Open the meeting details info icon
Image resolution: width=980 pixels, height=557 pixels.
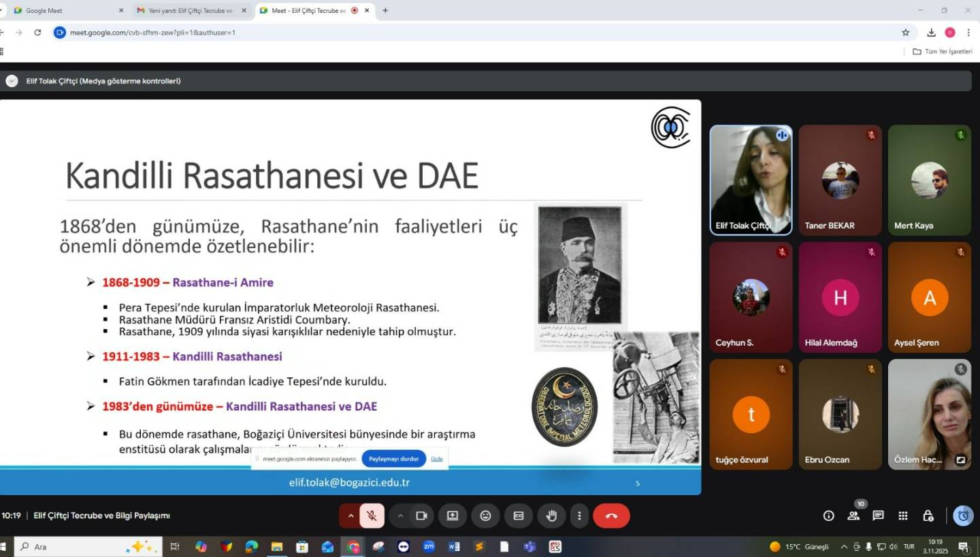pyautogui.click(x=828, y=516)
